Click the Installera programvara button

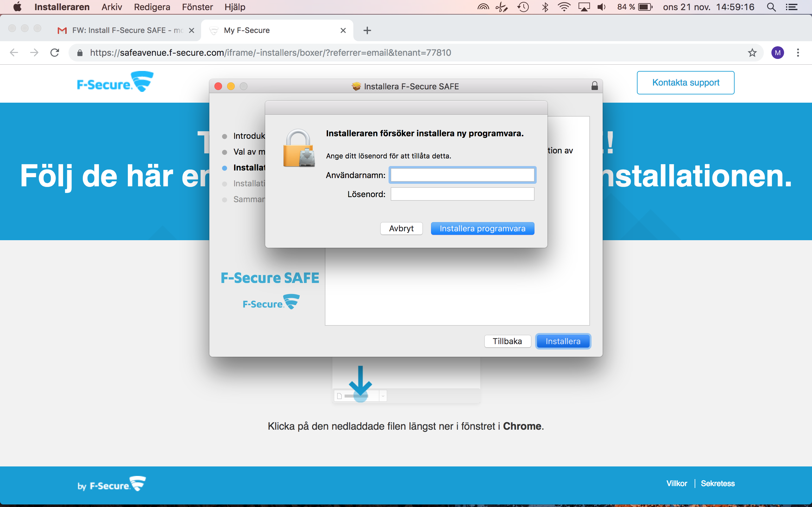[x=482, y=228]
